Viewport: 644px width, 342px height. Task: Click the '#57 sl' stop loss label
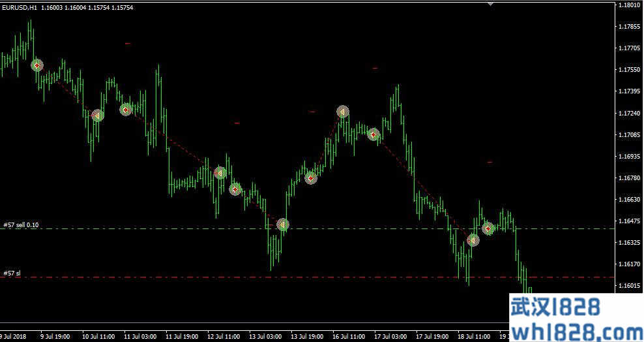point(12,273)
